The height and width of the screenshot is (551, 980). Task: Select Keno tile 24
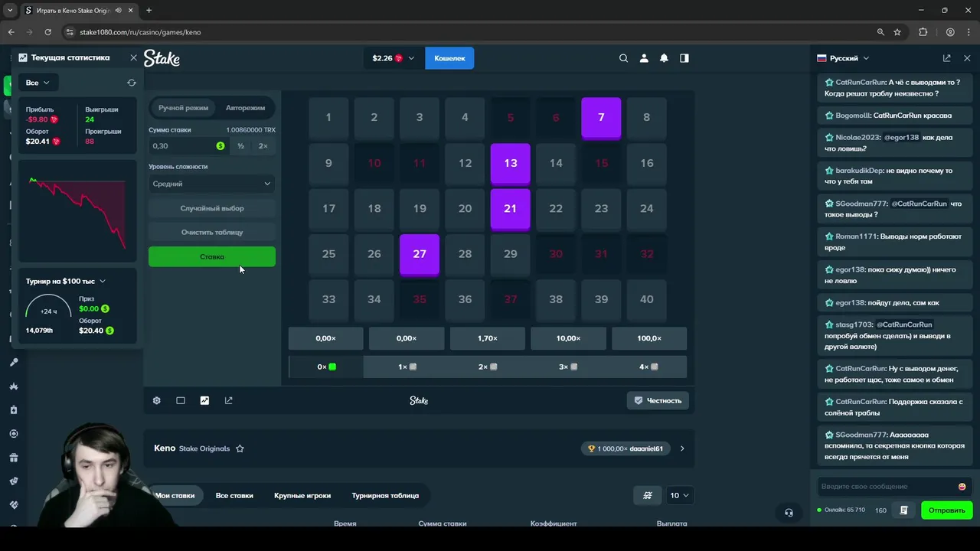(647, 208)
